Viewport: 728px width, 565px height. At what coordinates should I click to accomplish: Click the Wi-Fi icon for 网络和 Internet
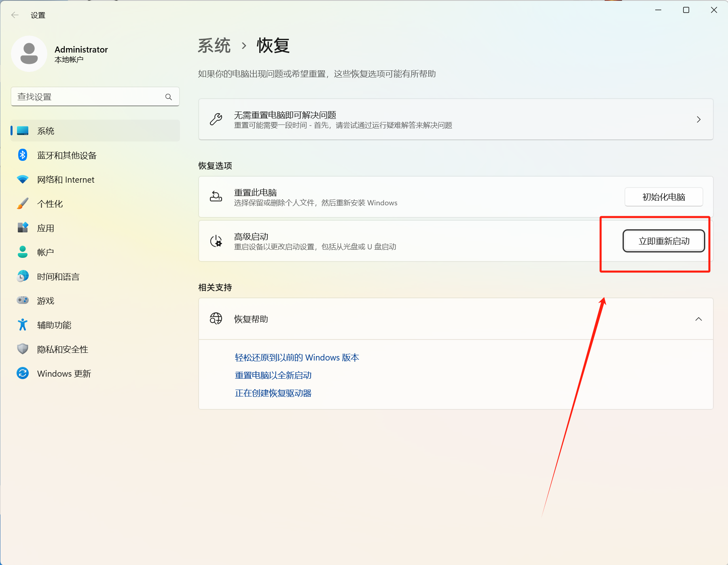coord(23,179)
